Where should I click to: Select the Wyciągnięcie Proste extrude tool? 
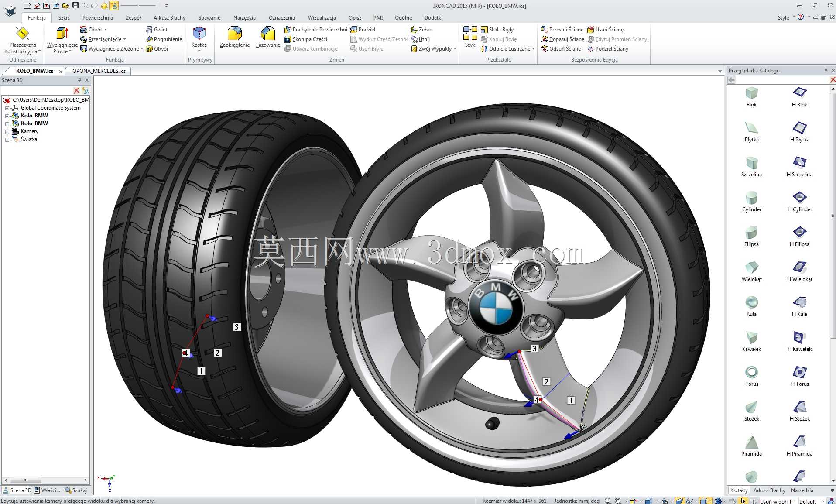click(62, 40)
